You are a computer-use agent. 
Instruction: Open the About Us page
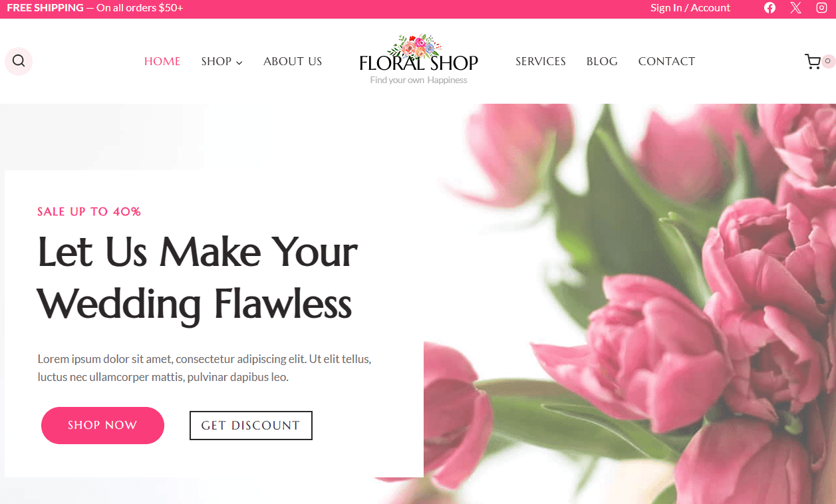[x=293, y=61]
